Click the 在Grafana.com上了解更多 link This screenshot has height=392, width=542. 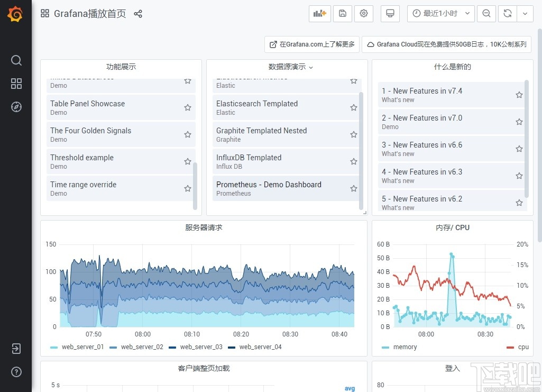tap(311, 44)
